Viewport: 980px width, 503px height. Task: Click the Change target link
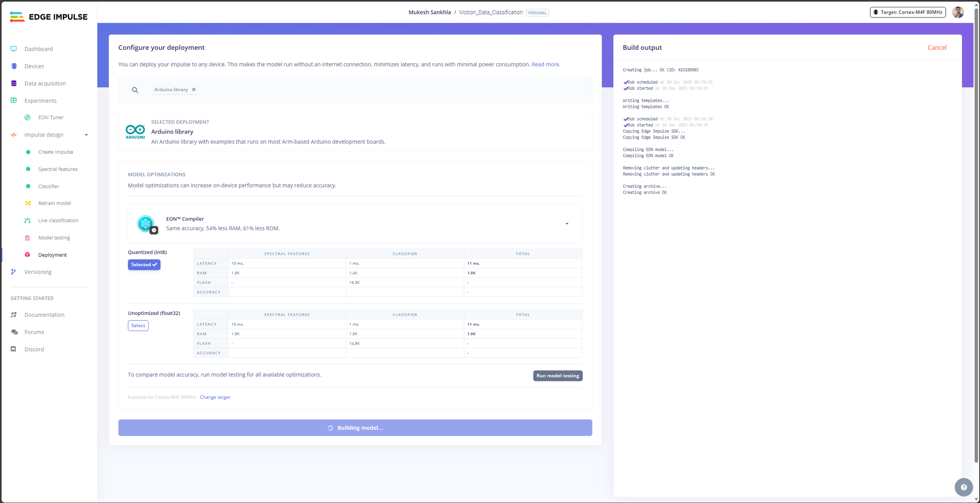[x=215, y=397]
